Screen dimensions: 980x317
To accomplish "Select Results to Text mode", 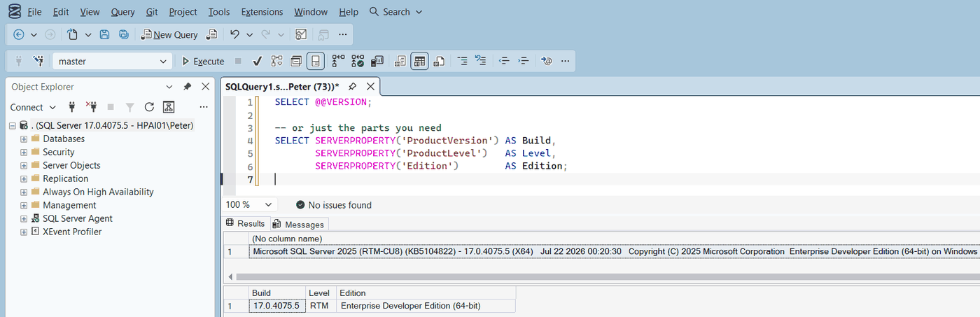I will tap(400, 61).
